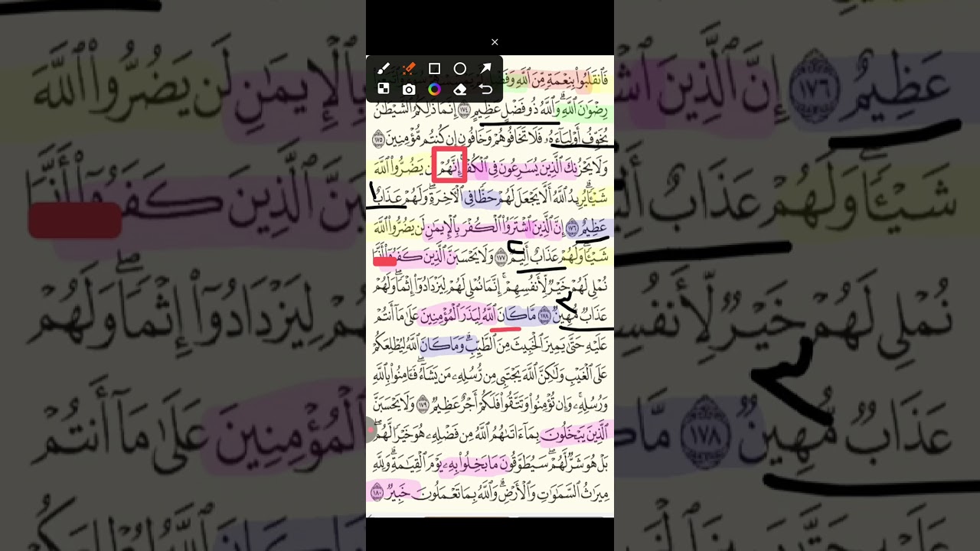Open the mosaic checkerboard tool
The image size is (980, 551).
(x=384, y=90)
